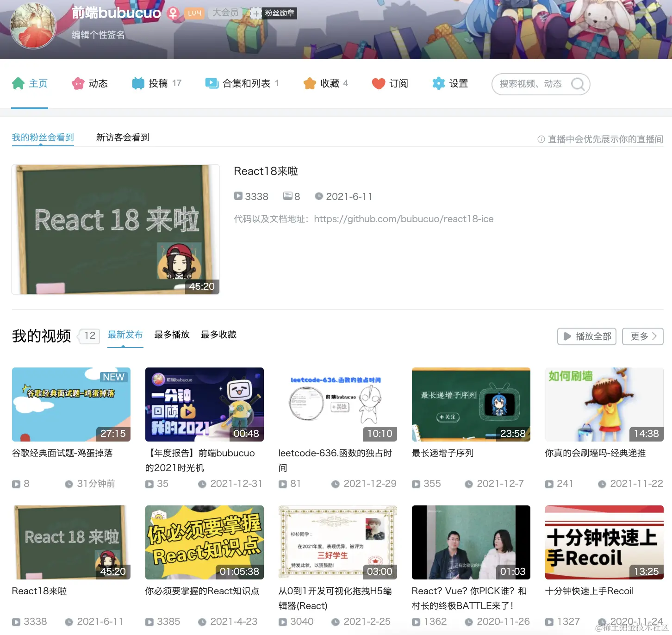Sort videos by 最新发布
The image size is (672, 635).
[x=125, y=335]
